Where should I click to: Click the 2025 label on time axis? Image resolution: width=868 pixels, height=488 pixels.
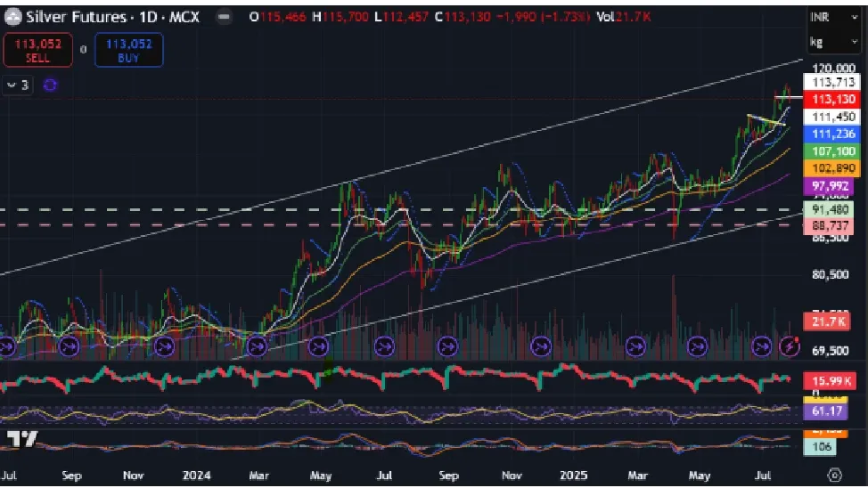(x=573, y=476)
